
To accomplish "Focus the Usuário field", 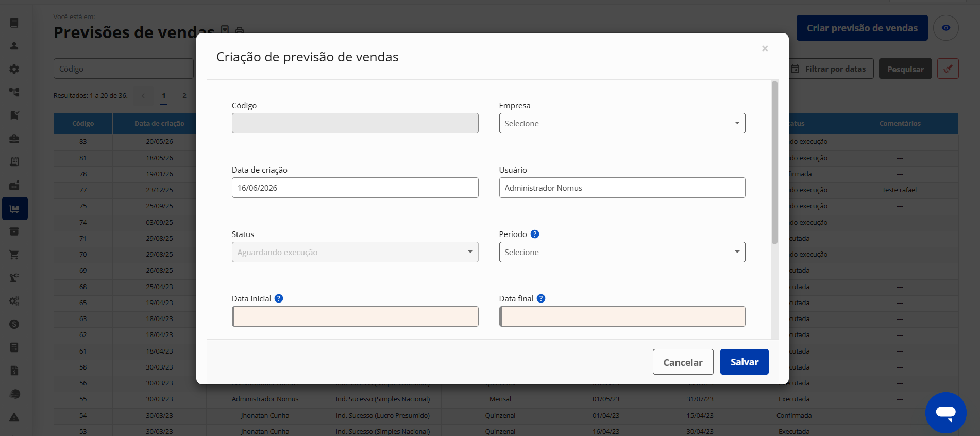I will point(622,188).
